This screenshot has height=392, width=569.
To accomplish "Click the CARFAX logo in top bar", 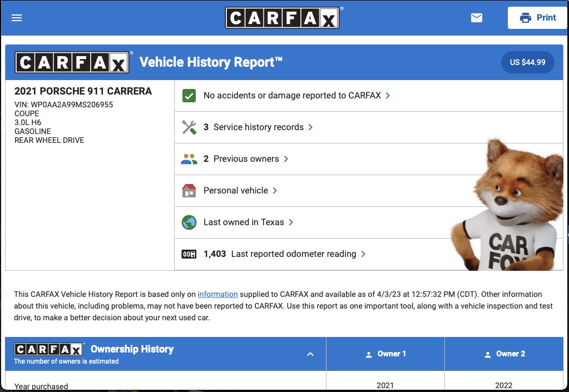I will [x=283, y=18].
